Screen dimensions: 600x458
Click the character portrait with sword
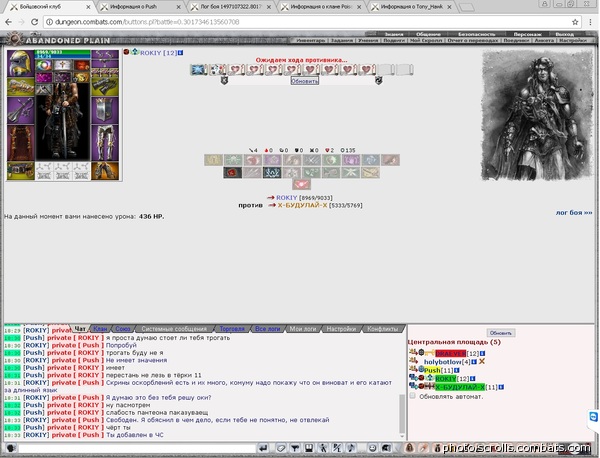coord(63,122)
